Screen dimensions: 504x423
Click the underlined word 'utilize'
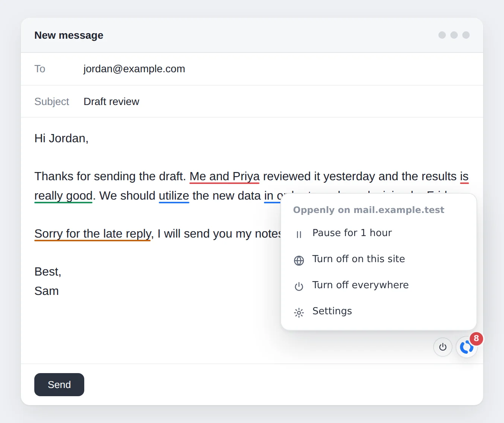coord(174,195)
